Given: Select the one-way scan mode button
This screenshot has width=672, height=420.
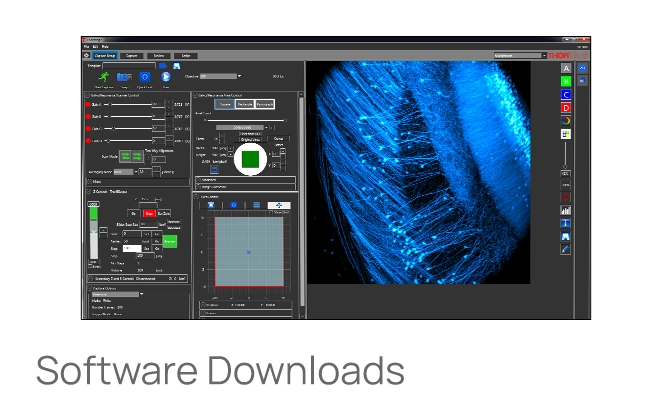Looking at the screenshot, I should [137, 156].
